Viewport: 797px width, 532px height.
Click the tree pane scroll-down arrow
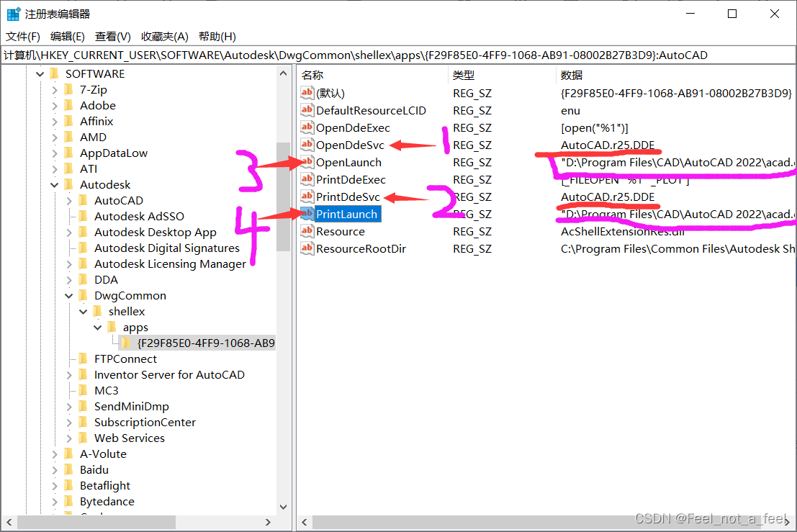pyautogui.click(x=283, y=507)
